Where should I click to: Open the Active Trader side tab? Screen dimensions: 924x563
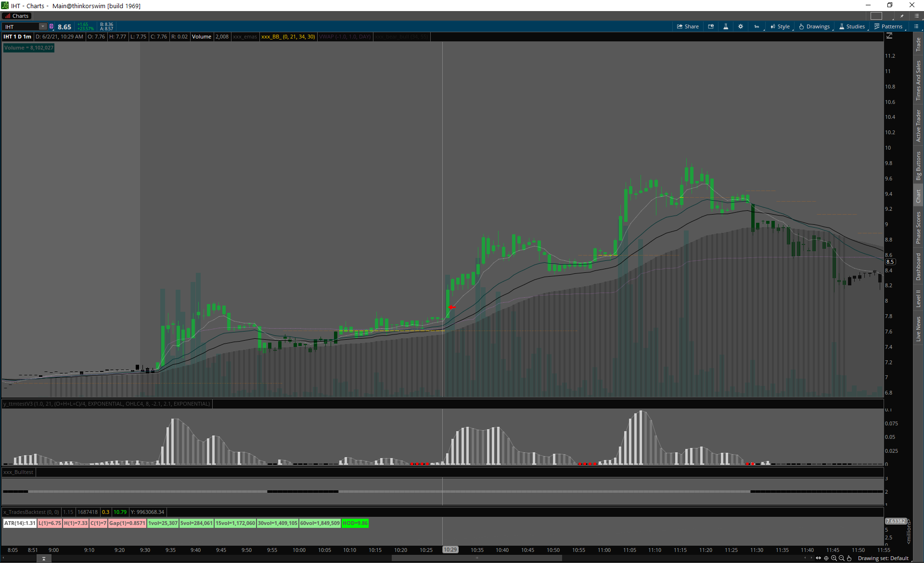tap(918, 125)
